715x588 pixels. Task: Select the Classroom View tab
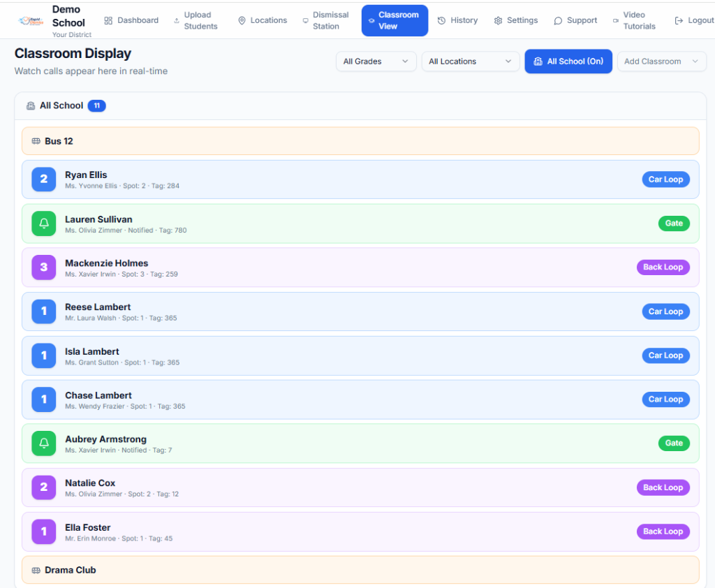pos(395,20)
